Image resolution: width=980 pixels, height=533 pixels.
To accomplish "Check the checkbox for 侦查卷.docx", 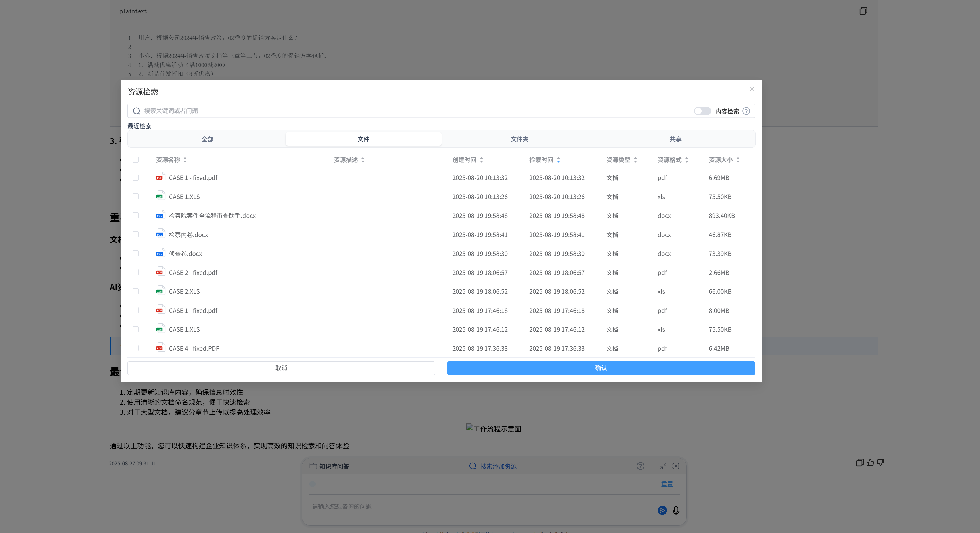I will (x=136, y=253).
